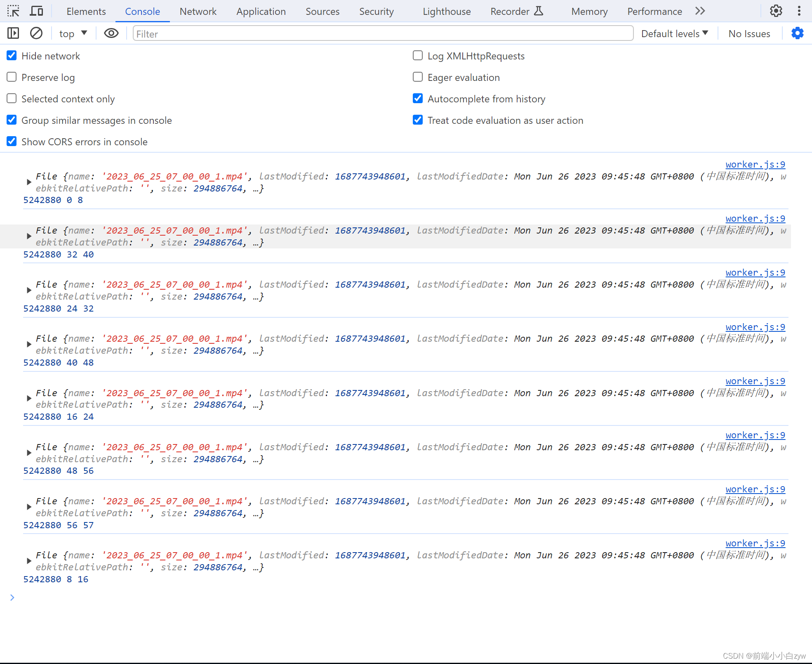Open DevTools settings gear icon
812x664 pixels.
pos(776,11)
